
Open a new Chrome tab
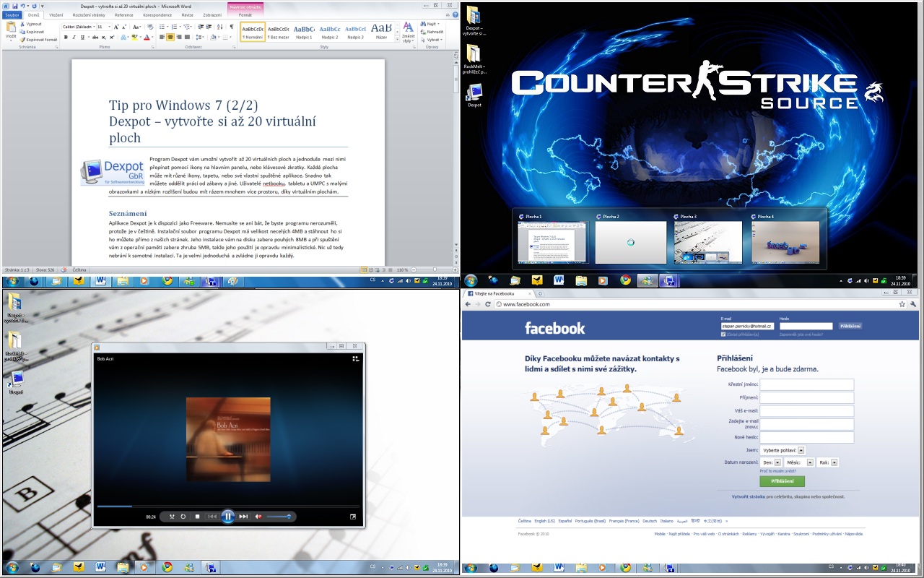(x=541, y=294)
